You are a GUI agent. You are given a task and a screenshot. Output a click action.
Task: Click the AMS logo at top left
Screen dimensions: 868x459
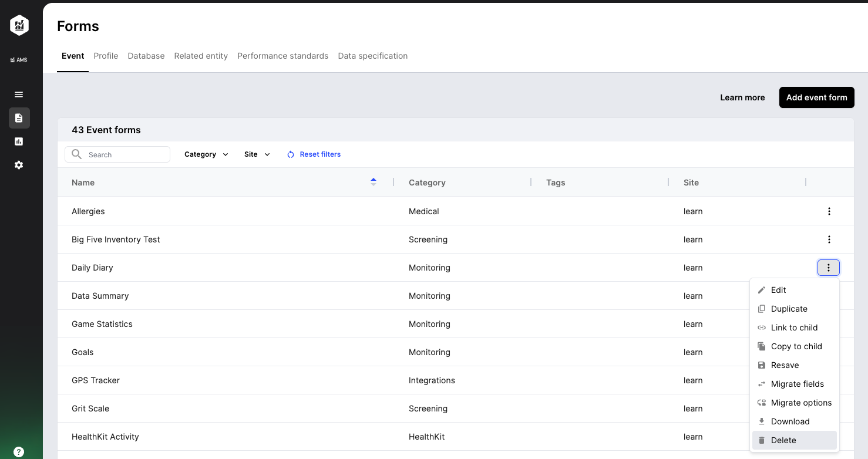[19, 25]
